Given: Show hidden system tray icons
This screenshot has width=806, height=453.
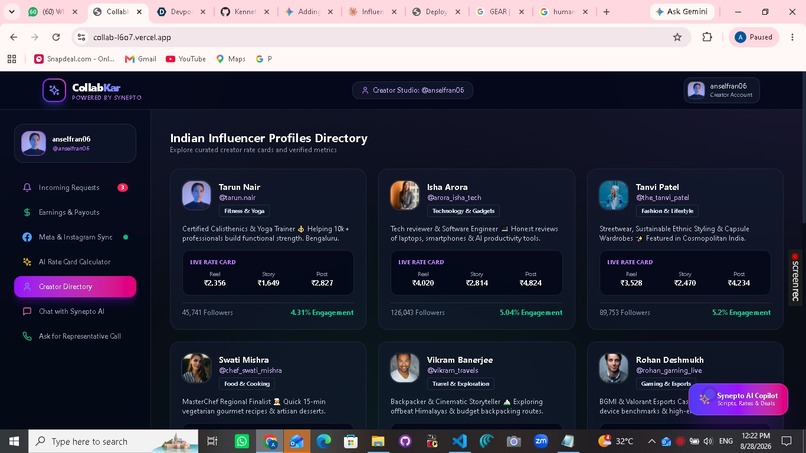Looking at the screenshot, I should [x=651, y=441].
